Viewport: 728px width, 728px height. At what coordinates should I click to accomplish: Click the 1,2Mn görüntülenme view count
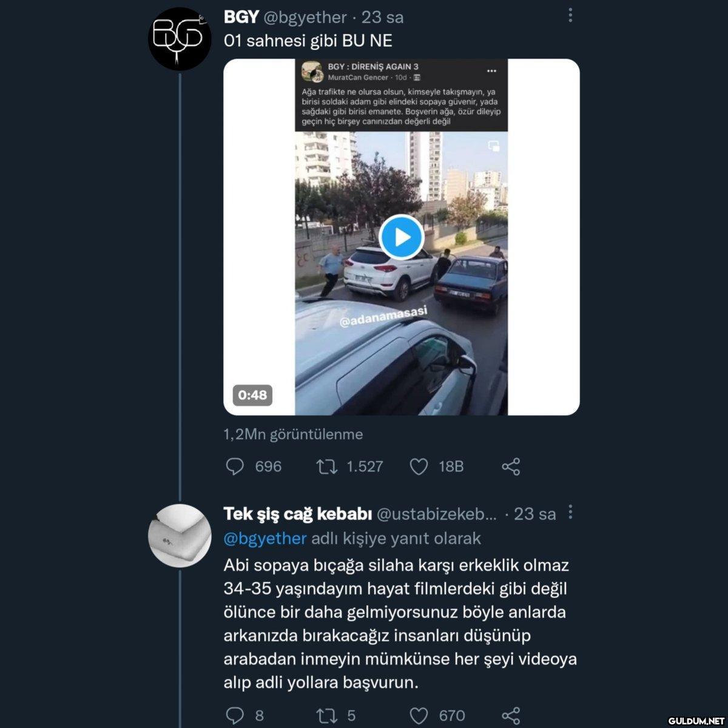point(293,434)
